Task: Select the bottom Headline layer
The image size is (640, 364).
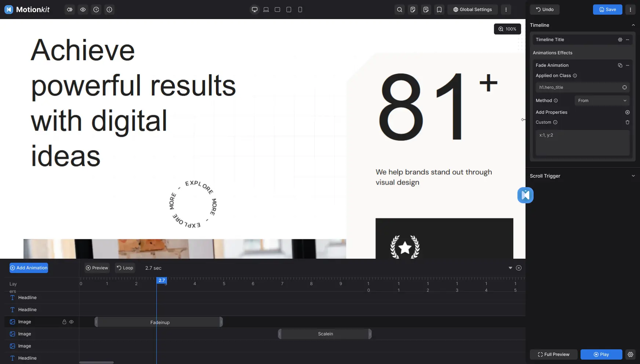Action: coord(42,358)
